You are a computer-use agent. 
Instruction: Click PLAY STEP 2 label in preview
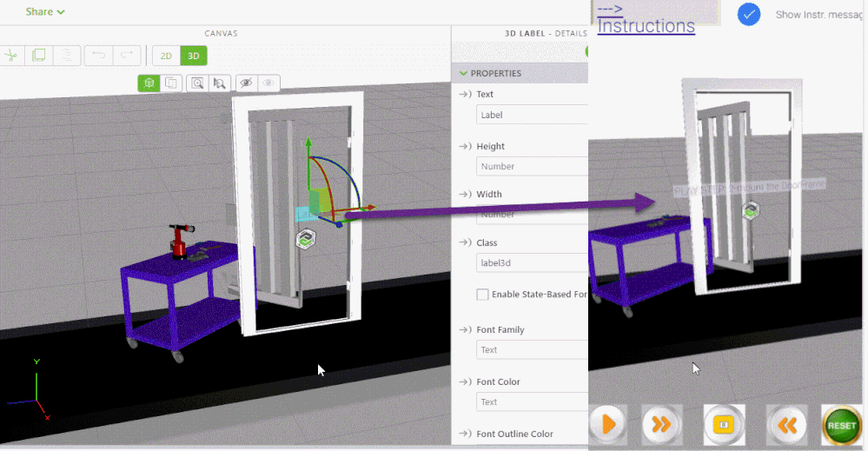[750, 188]
